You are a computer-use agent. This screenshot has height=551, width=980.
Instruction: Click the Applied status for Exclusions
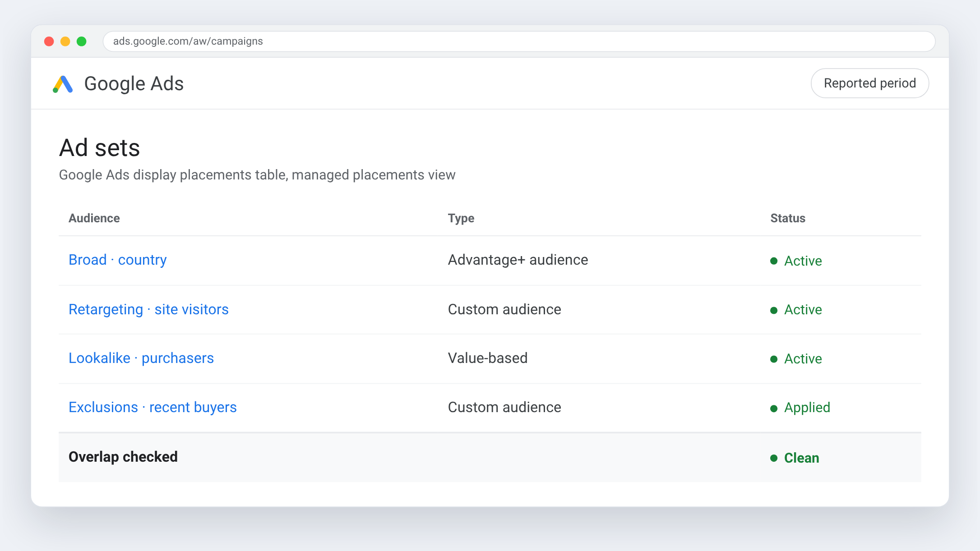click(x=800, y=408)
